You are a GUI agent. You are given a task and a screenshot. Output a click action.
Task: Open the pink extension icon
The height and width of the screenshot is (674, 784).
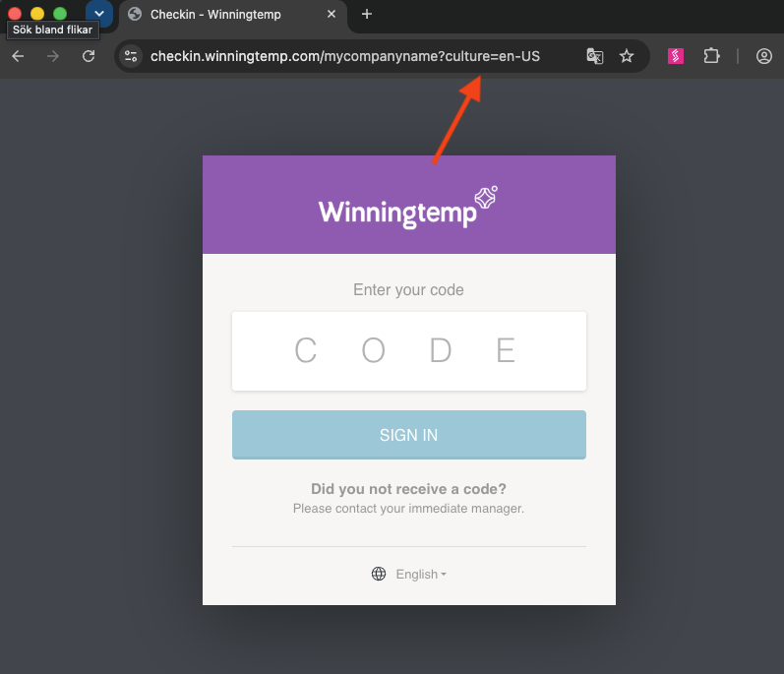coord(676,56)
